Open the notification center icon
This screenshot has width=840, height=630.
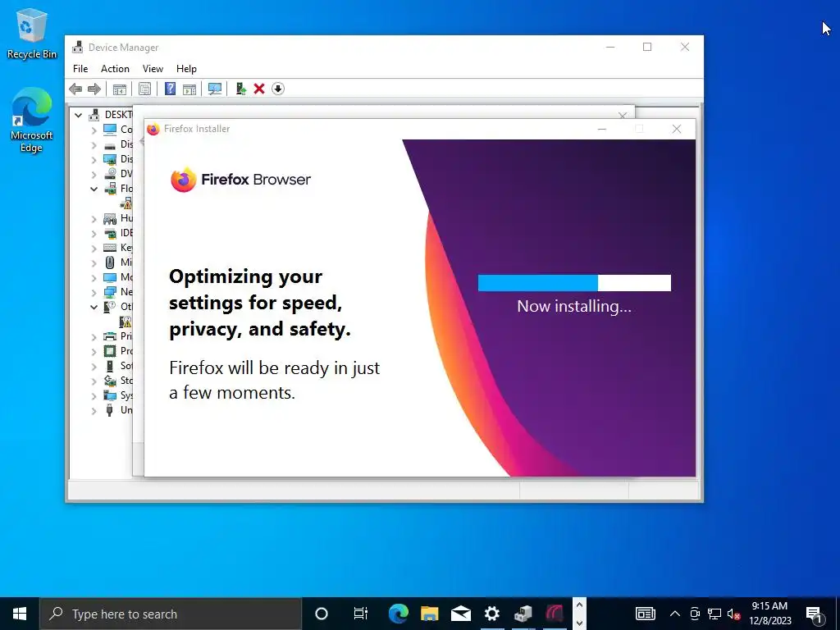[815, 614]
